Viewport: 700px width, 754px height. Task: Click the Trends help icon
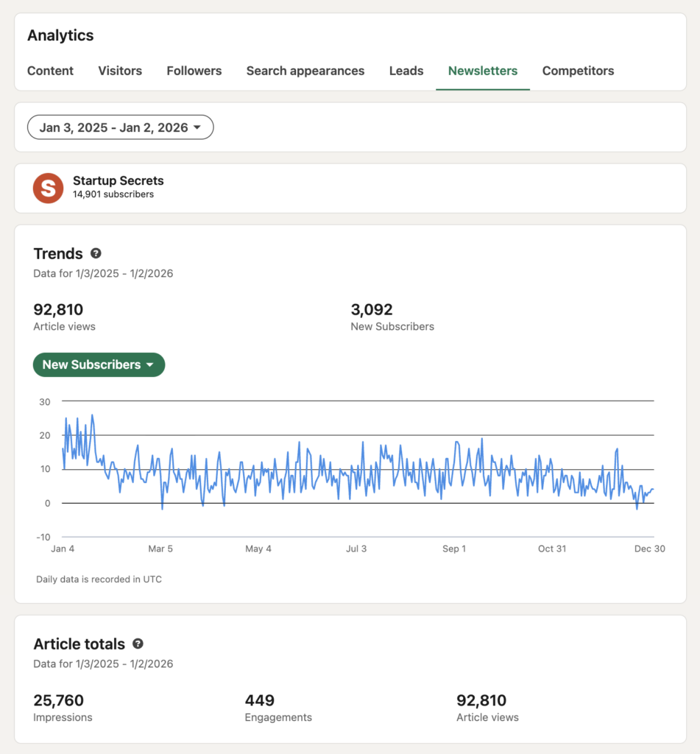tap(96, 253)
